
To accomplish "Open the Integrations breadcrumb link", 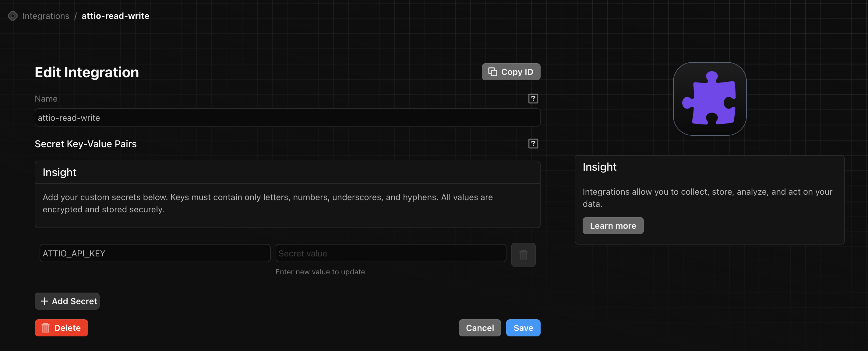I will pos(46,16).
